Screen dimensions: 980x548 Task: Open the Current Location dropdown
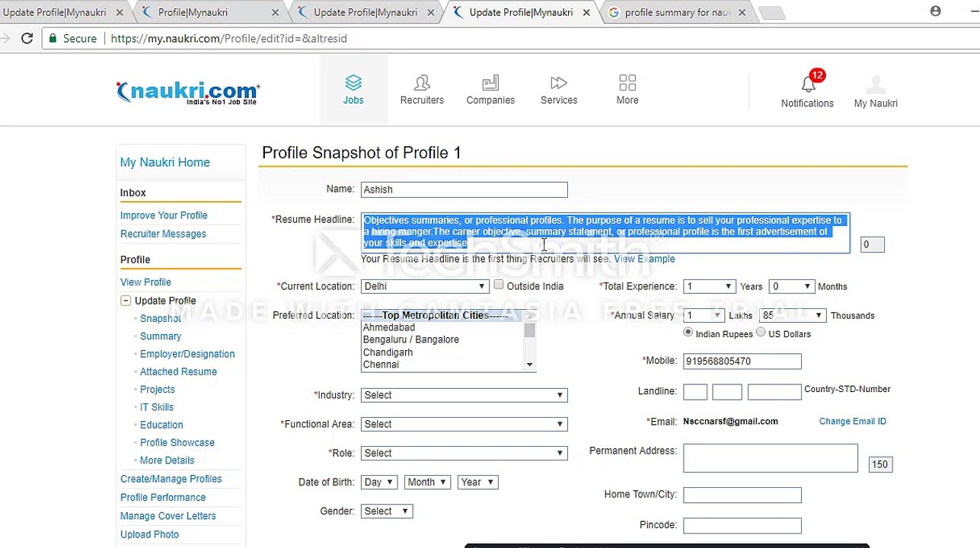click(x=425, y=286)
